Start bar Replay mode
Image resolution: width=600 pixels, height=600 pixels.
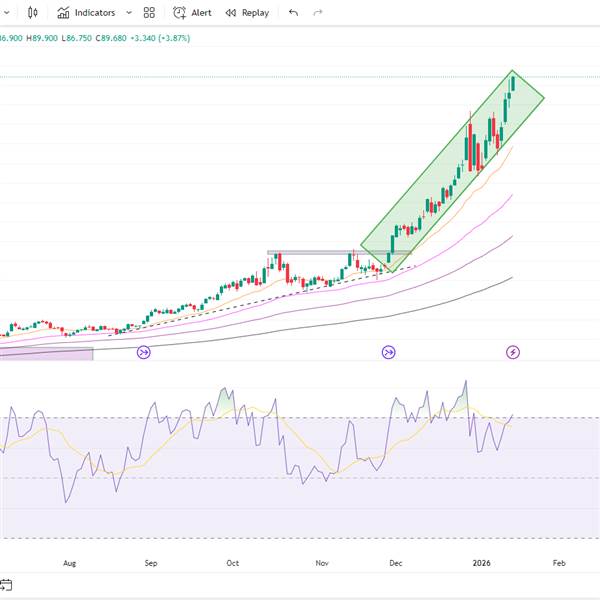tap(247, 13)
